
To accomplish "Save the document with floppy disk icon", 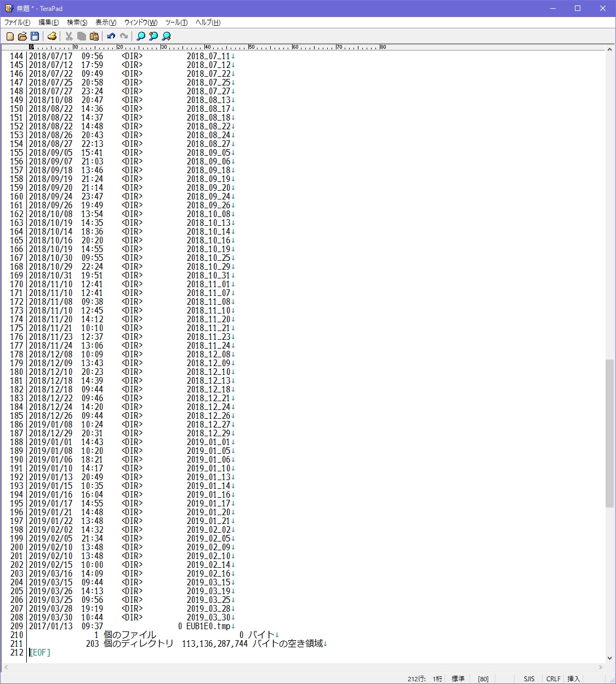I will [35, 36].
